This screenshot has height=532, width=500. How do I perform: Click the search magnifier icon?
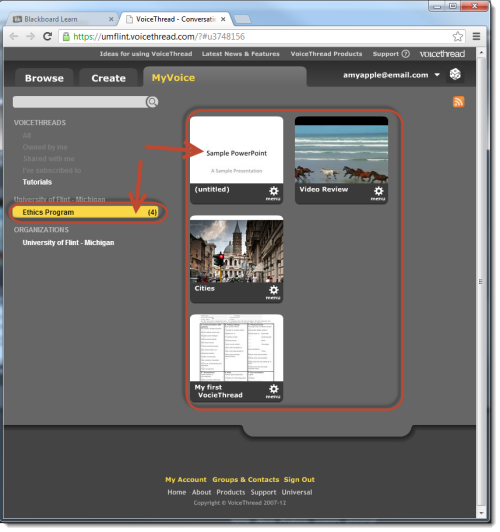152,102
